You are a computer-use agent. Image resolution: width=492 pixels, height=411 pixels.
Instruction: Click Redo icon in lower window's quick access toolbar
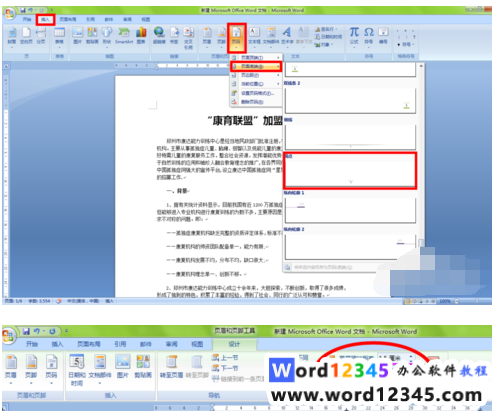(52, 331)
